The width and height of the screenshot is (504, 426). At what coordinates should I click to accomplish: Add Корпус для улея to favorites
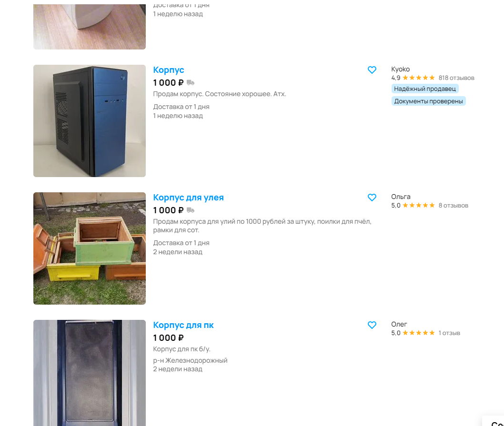(x=372, y=197)
